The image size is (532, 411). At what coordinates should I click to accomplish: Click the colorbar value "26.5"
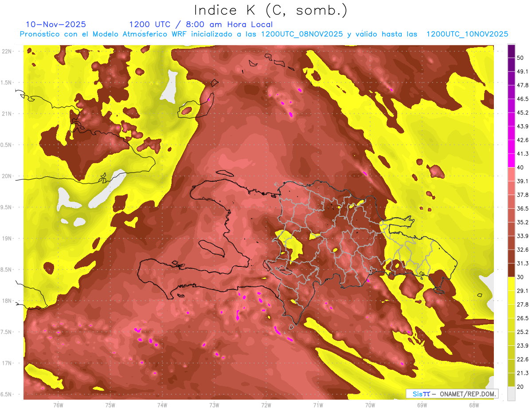point(522,318)
